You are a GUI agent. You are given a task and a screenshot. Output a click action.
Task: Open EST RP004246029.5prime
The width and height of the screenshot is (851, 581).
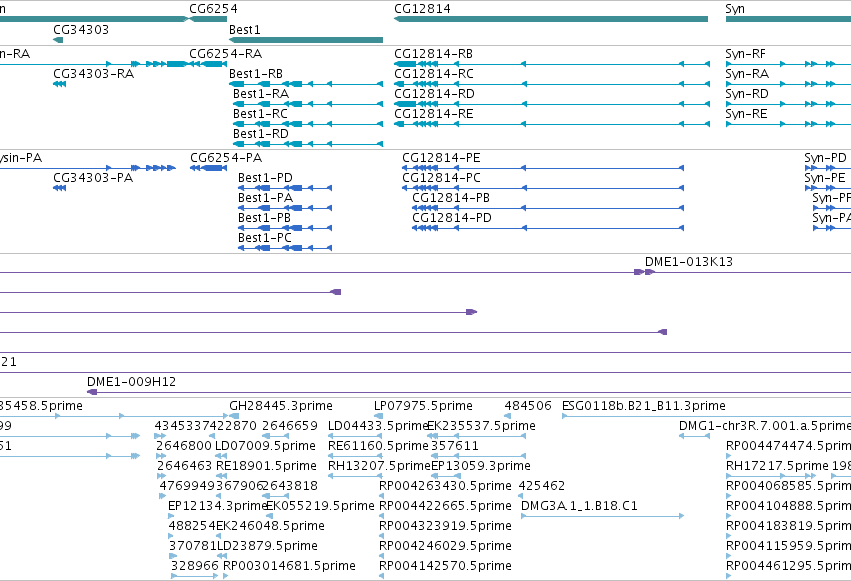tap(445, 546)
